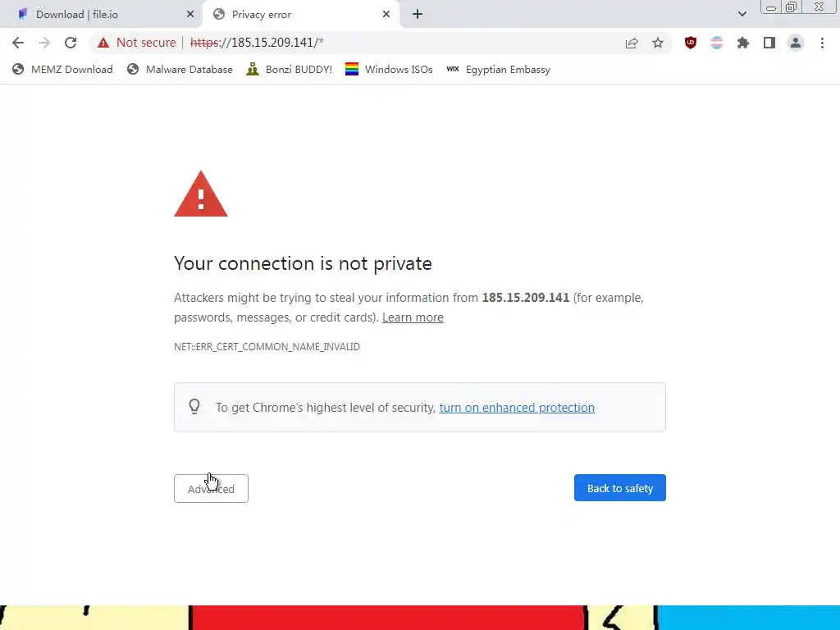Screen dimensions: 840x630
Task: Open the MEMZ Download bookmark
Action: coord(62,70)
